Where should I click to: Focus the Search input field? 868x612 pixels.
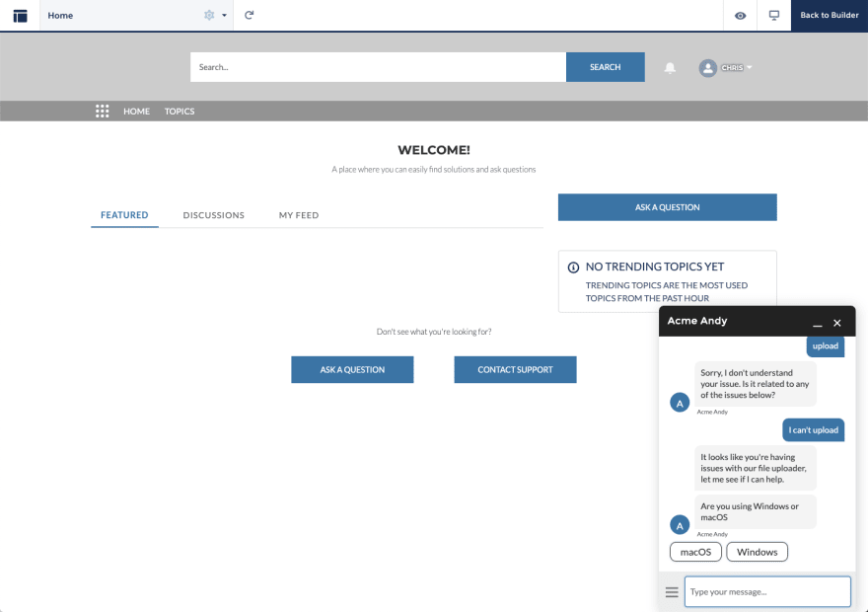tap(378, 67)
